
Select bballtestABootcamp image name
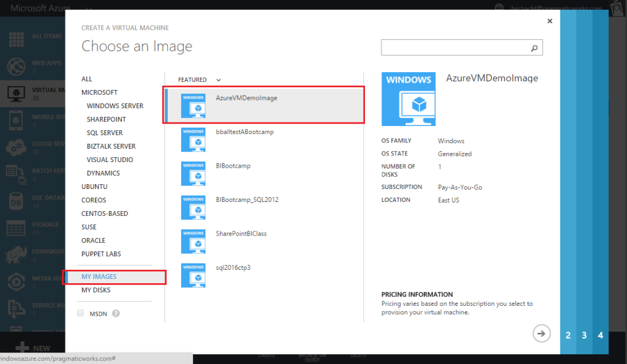pos(245,132)
